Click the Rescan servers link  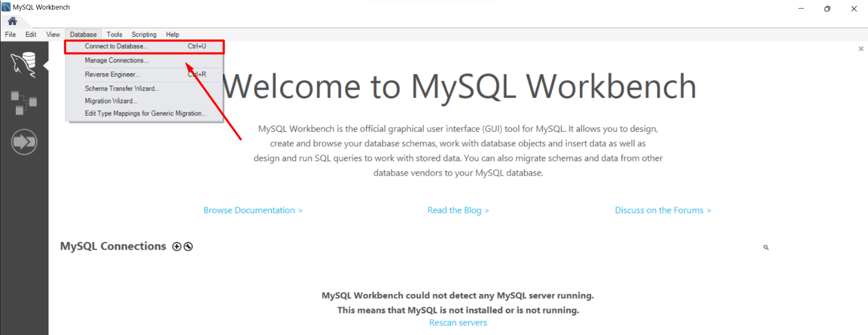(458, 323)
